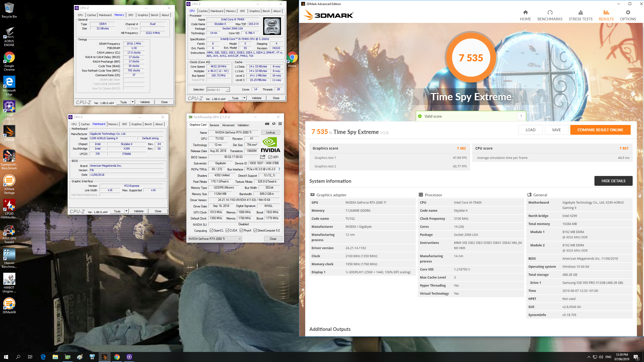The width and height of the screenshot is (644, 362).
Task: Open 3DMark06 desktop icon
Action: [x=9, y=306]
